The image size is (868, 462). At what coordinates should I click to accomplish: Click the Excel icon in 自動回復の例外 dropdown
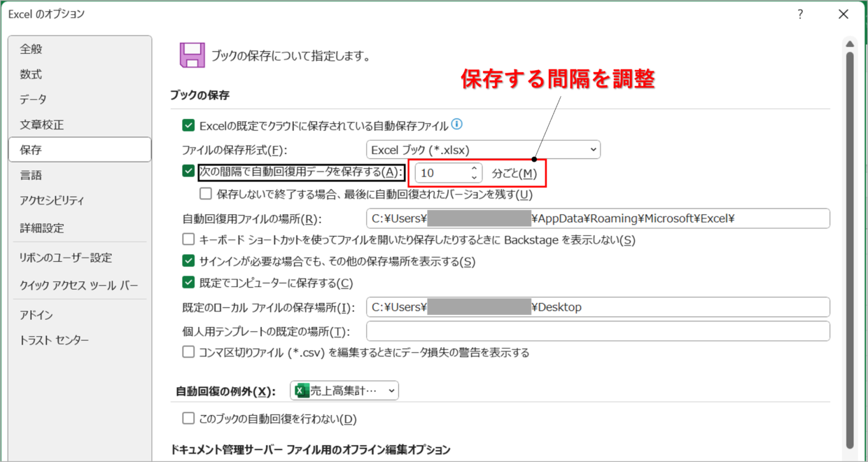(302, 391)
